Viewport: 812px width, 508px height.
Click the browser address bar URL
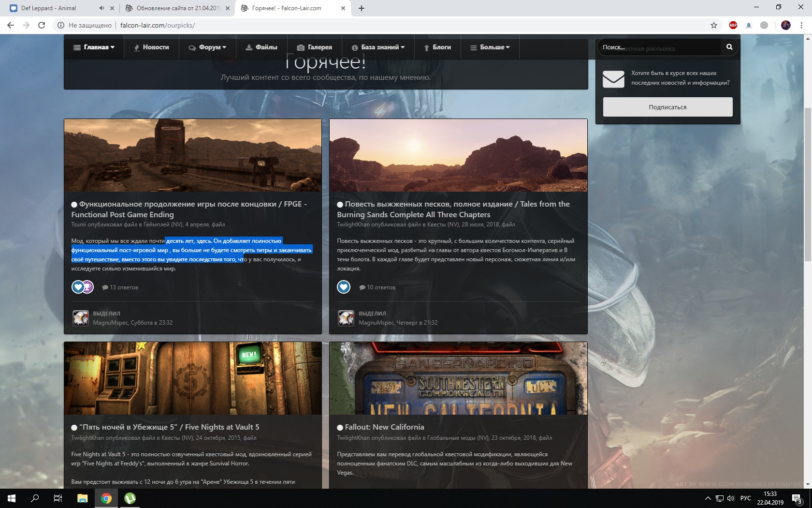[x=158, y=25]
